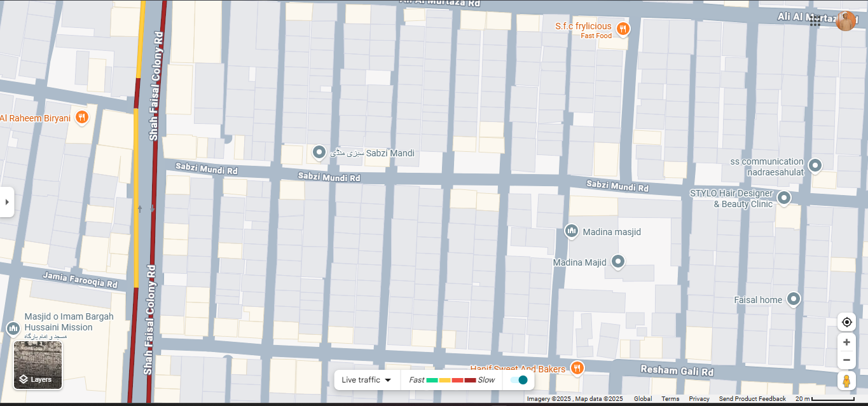868x406 pixels.
Task: Open the Terms link in the footer
Action: [x=670, y=399]
